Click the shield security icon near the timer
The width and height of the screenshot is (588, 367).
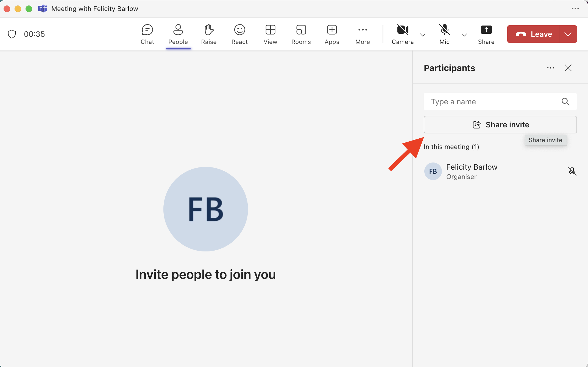(12, 34)
